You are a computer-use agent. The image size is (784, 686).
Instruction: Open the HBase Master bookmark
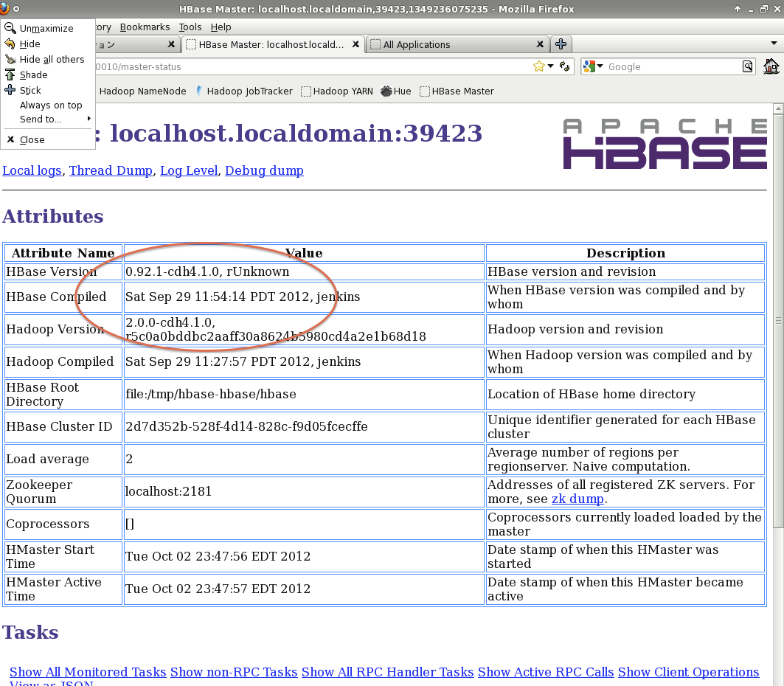point(457,91)
